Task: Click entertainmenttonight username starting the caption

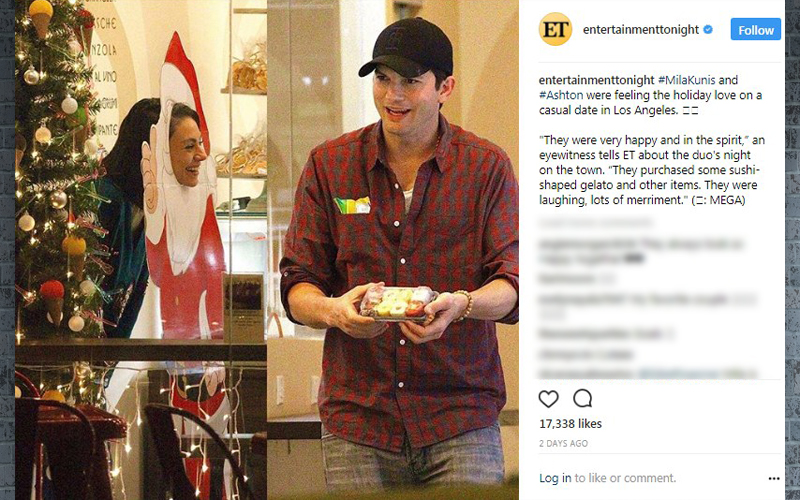Action: [596, 80]
